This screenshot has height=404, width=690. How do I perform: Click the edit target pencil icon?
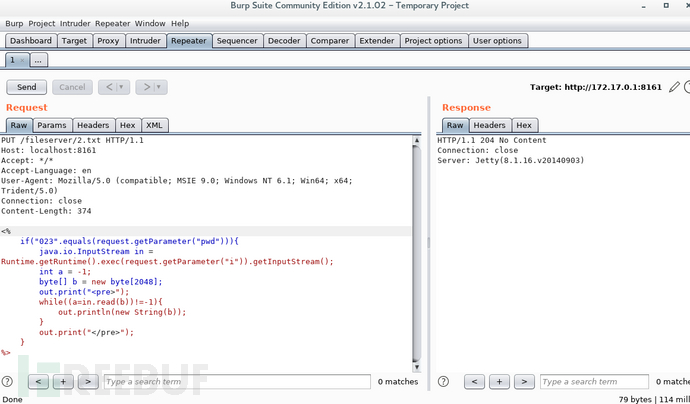click(674, 87)
